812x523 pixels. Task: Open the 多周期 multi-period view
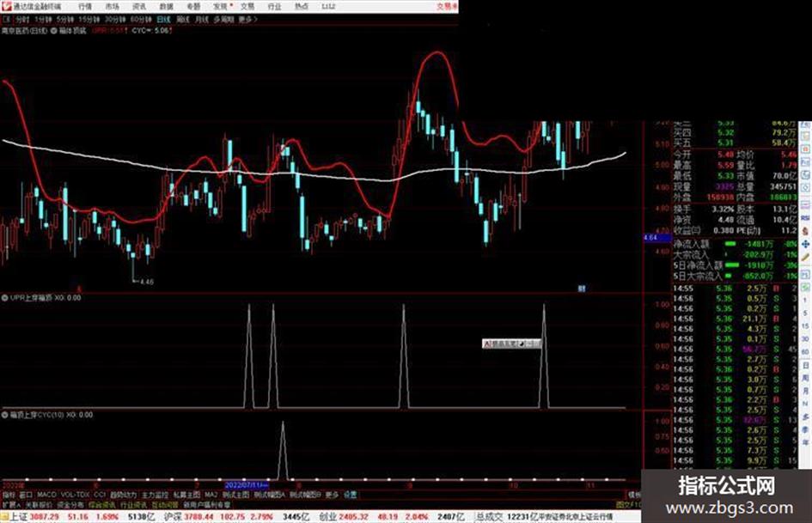tap(223, 19)
